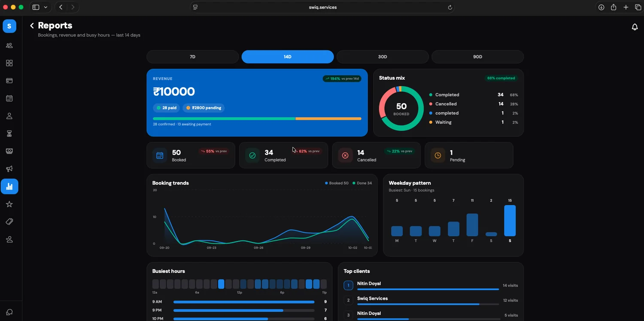Click the 28 confirmed · 13 awaiting payment text
Screen dimensions: 644x321
coord(182,124)
